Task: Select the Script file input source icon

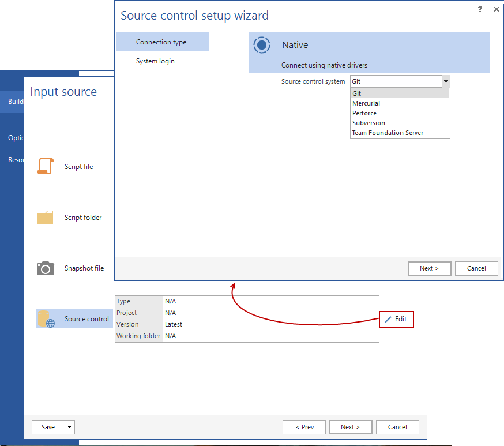Action: (46, 166)
